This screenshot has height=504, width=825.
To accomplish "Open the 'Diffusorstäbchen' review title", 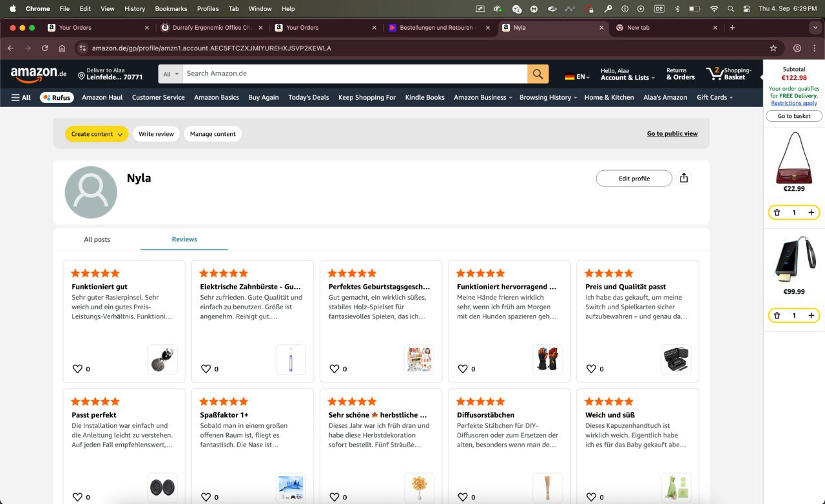I will click(x=485, y=415).
